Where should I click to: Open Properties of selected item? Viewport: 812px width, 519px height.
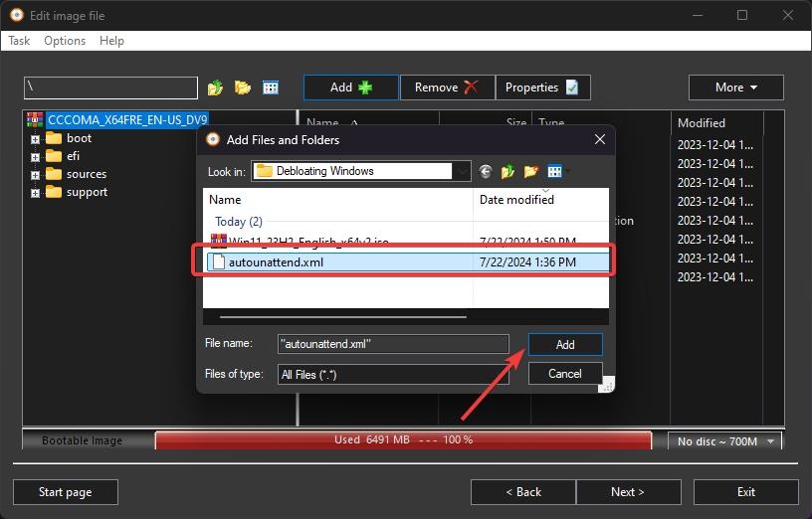(x=542, y=87)
